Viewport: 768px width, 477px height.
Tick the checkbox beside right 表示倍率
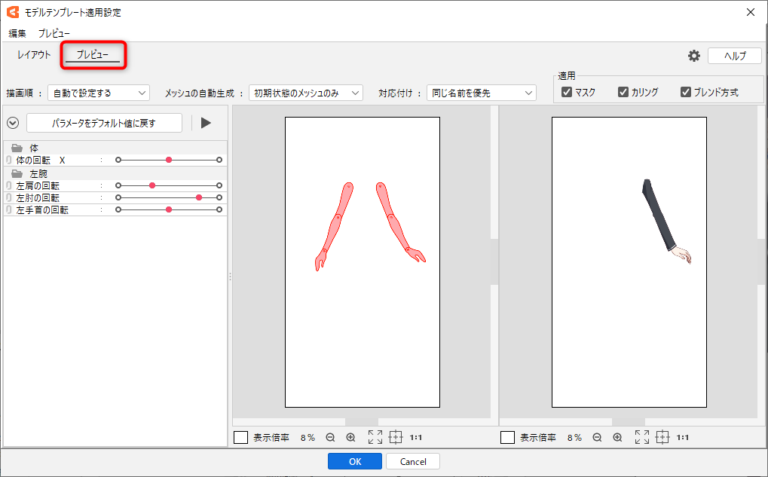point(507,437)
